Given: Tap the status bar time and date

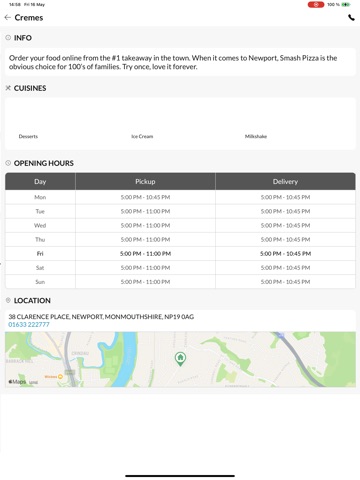Looking at the screenshot, I should pos(27,5).
